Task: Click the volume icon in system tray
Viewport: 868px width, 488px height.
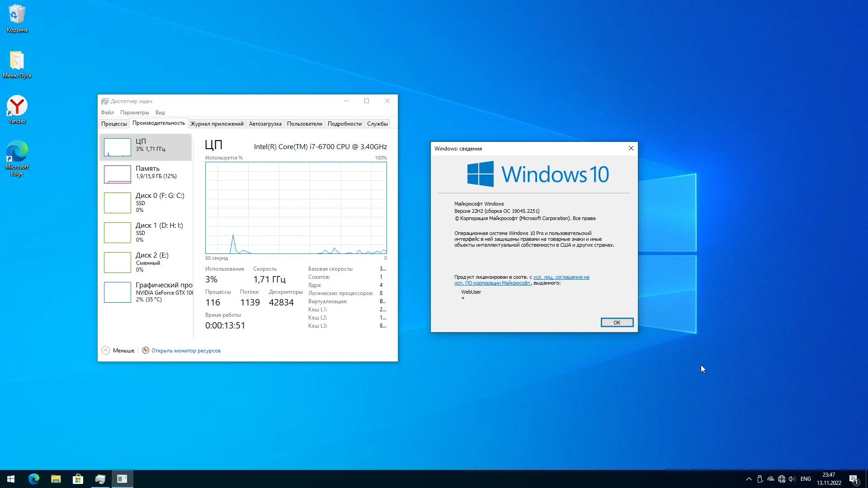Action: pos(792,479)
